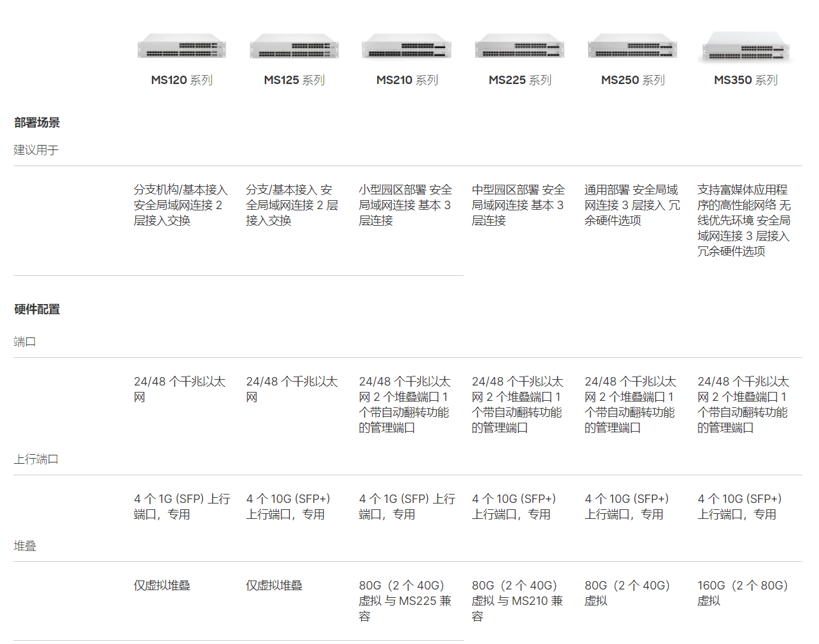Select the '端口' row label
Image resolution: width=819 pixels, height=644 pixels.
(25, 342)
